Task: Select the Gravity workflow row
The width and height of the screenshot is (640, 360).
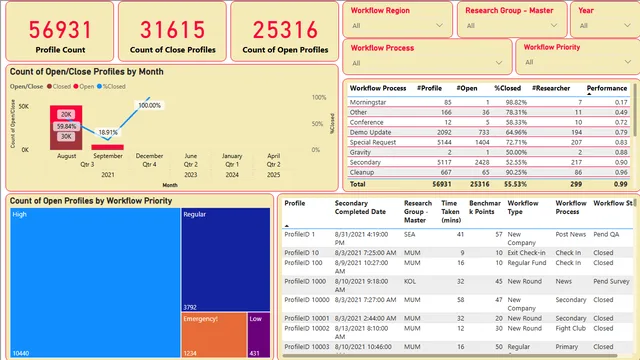Action: 489,152
